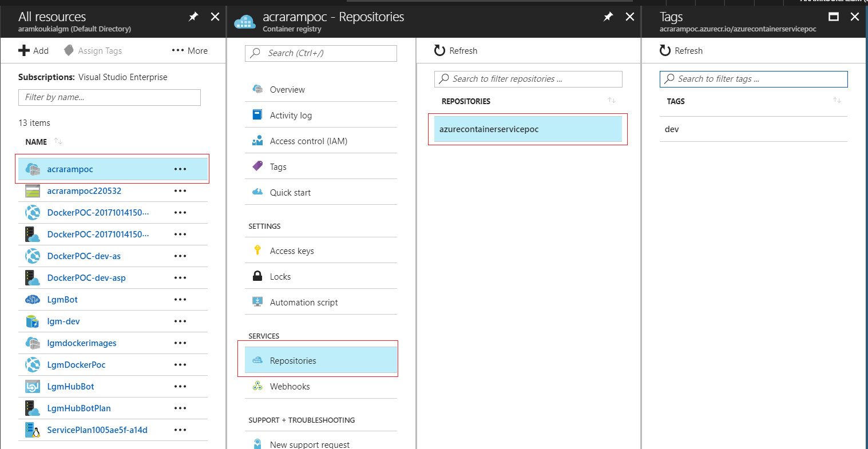
Task: Click the acrarampoc220532 storage icon
Action: pyautogui.click(x=33, y=191)
